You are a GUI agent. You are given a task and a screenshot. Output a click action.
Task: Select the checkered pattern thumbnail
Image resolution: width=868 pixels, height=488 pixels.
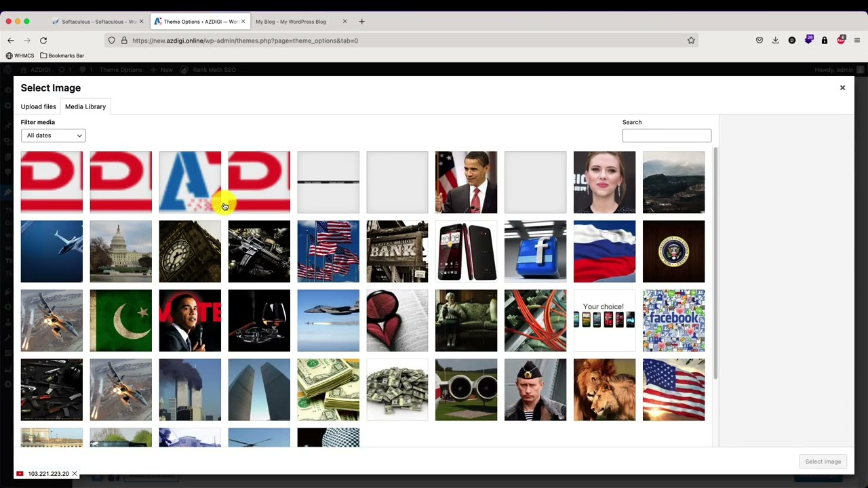tap(328, 437)
